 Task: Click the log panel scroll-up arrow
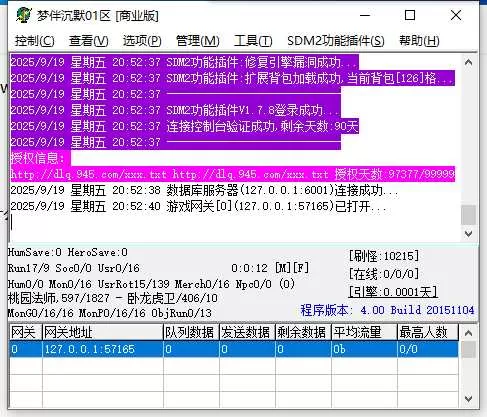(468, 62)
